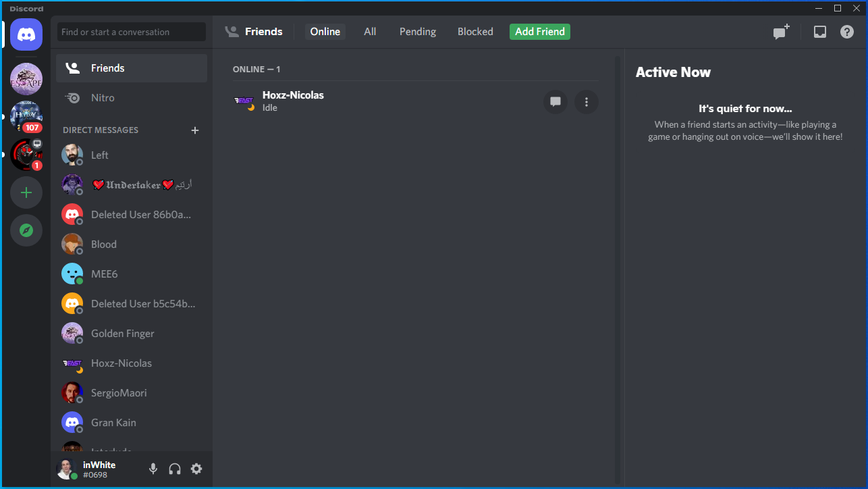The width and height of the screenshot is (868, 489).
Task: Open DM with Gran Kain
Action: (x=132, y=422)
